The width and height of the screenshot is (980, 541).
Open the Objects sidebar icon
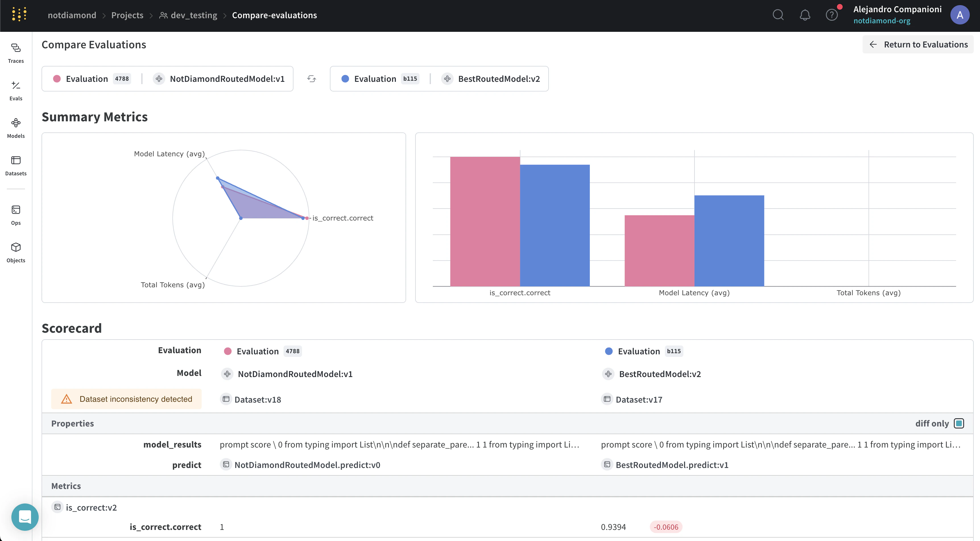coord(16,252)
